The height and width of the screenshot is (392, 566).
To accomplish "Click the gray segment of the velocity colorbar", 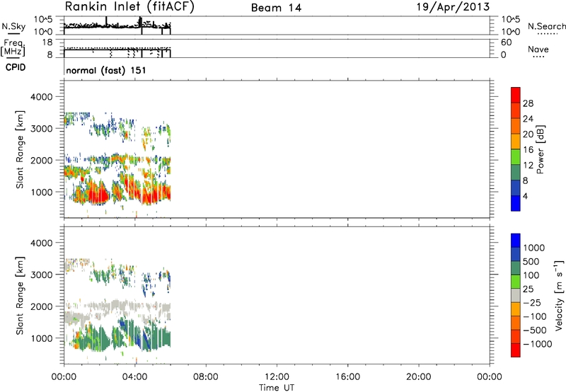I will tap(516, 295).
